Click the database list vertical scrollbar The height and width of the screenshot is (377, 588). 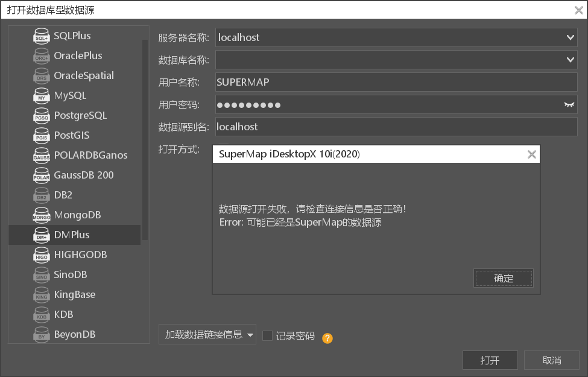[145, 139]
